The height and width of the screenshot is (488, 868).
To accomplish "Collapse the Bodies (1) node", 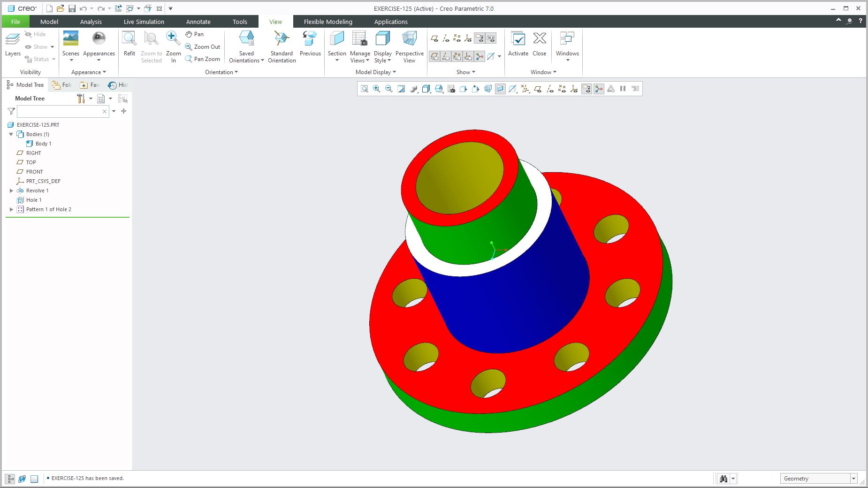I will click(x=11, y=134).
